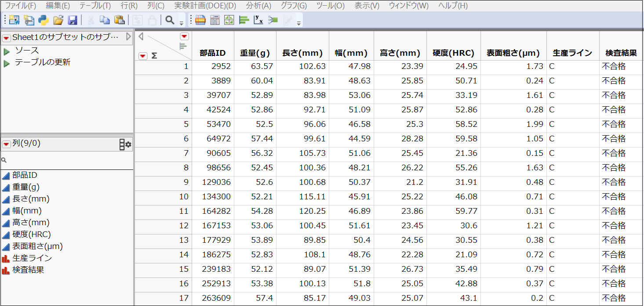Viewport: 644px width, 306px height.
Task: Click the right-pointing triangle beside table name
Action: point(128,36)
